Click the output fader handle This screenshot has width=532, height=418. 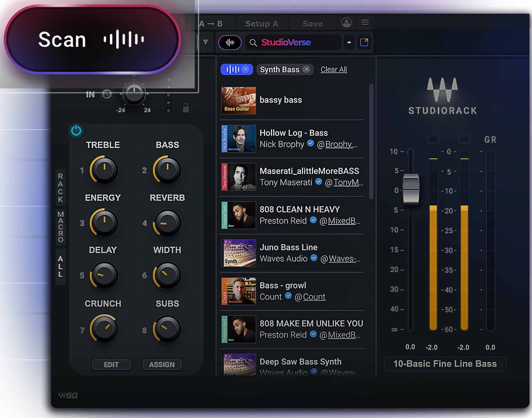tap(411, 188)
